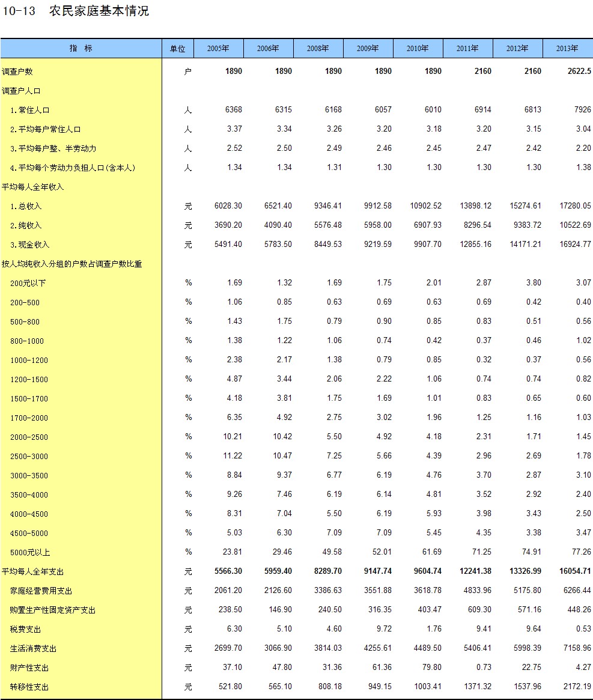Select the 税费支出 row label
This screenshot has width=593, height=700.
click(x=25, y=629)
